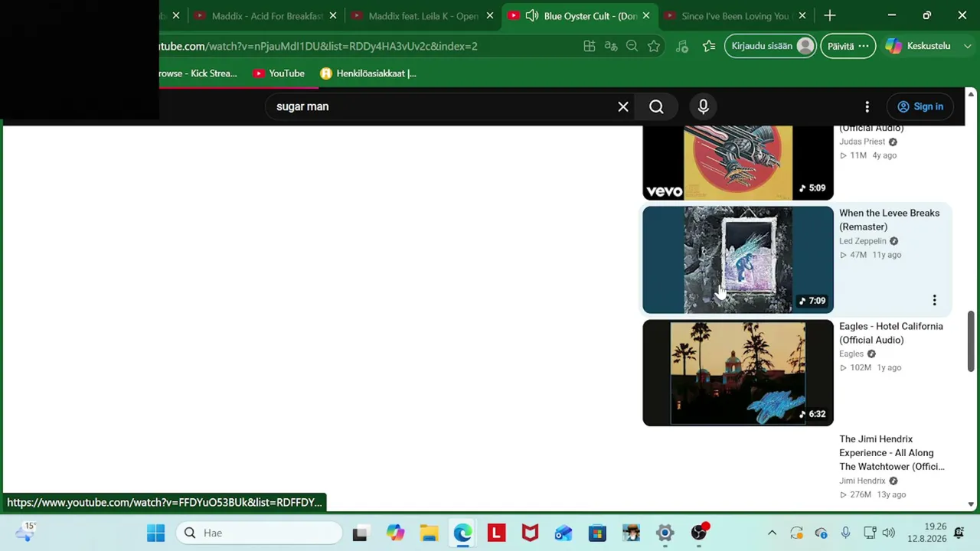980x551 pixels.
Task: Clear the YouTube search box text
Action: pyautogui.click(x=623, y=106)
